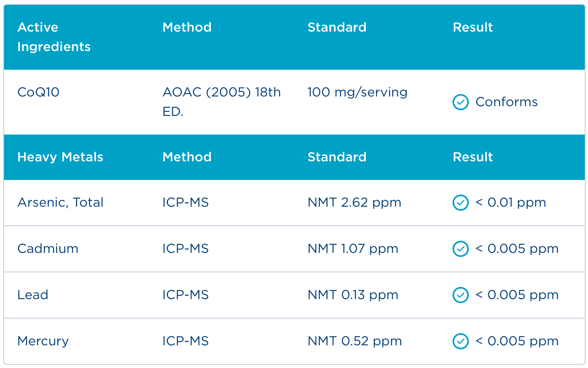Click the Arsenic result checkmark icon

[460, 203]
